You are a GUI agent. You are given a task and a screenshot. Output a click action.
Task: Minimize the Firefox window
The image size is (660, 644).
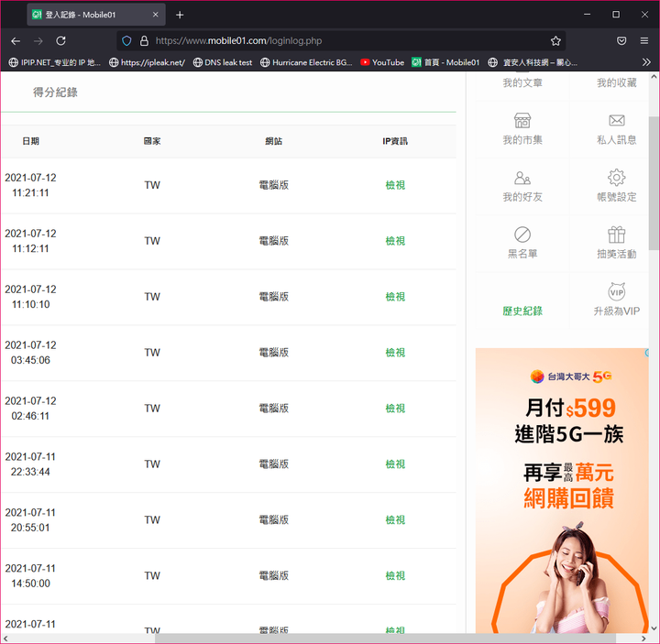588,15
